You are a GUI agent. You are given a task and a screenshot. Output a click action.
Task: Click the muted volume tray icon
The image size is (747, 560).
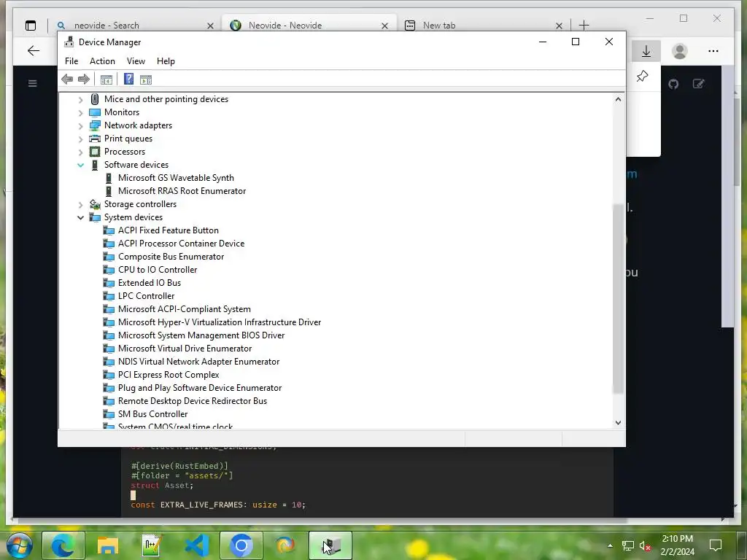tap(646, 545)
